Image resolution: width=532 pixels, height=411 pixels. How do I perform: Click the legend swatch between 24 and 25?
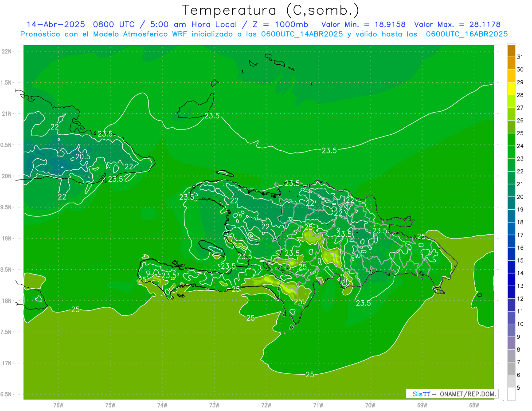511,139
